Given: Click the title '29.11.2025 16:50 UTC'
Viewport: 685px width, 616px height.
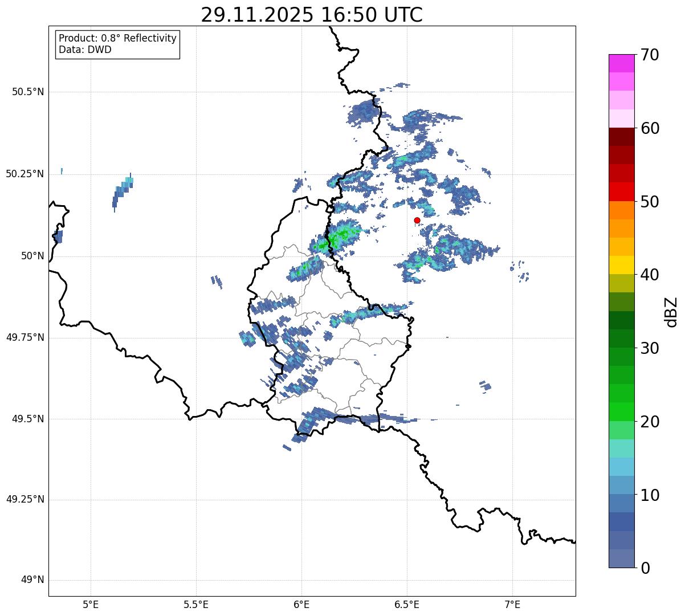Looking at the screenshot, I should click(x=312, y=15).
